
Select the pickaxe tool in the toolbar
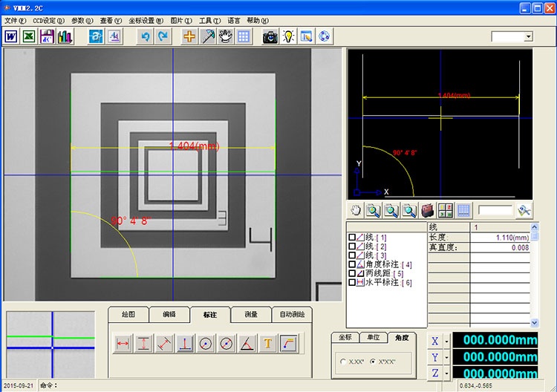[x=208, y=36]
